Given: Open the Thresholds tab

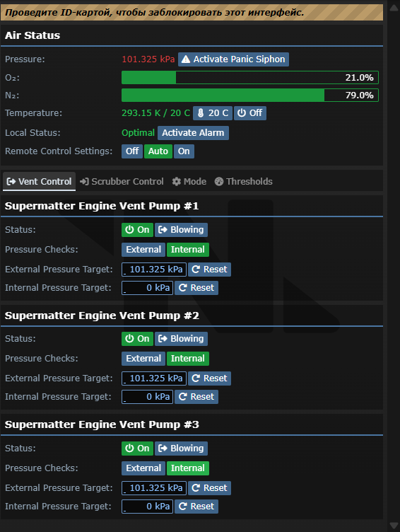Looking at the screenshot, I should (x=243, y=182).
